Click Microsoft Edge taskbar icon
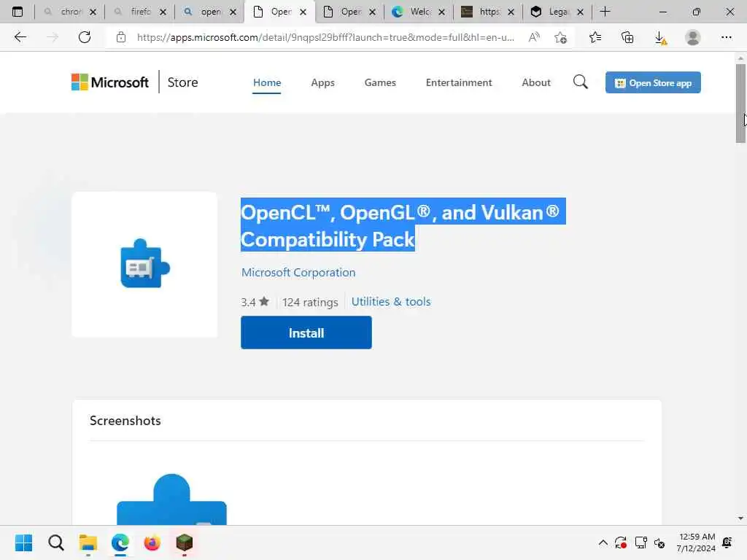 tap(120, 542)
